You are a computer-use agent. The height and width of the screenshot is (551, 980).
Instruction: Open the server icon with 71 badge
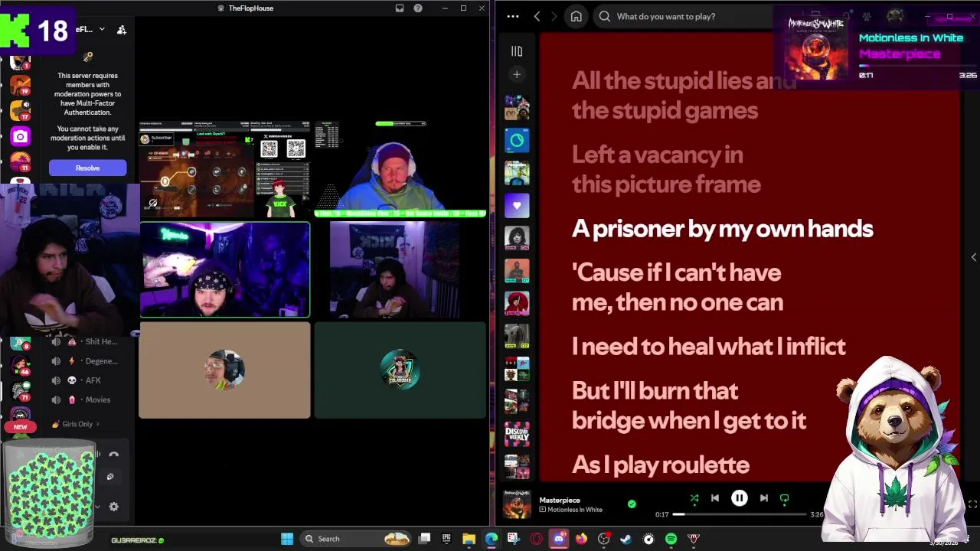(21, 391)
